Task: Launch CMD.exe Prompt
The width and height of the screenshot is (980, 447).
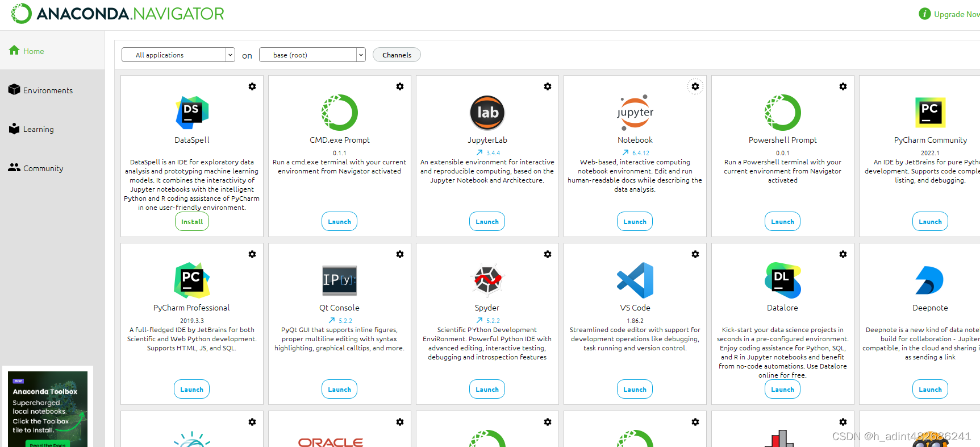Action: click(340, 221)
